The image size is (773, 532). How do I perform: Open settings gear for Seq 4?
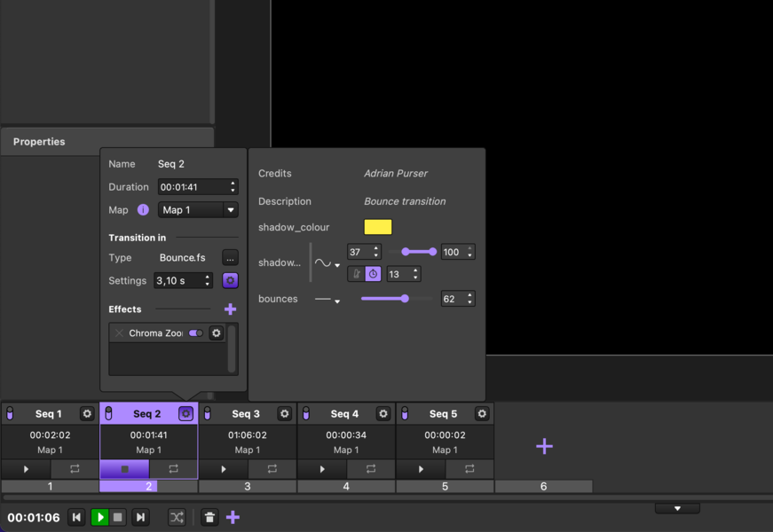coord(383,414)
